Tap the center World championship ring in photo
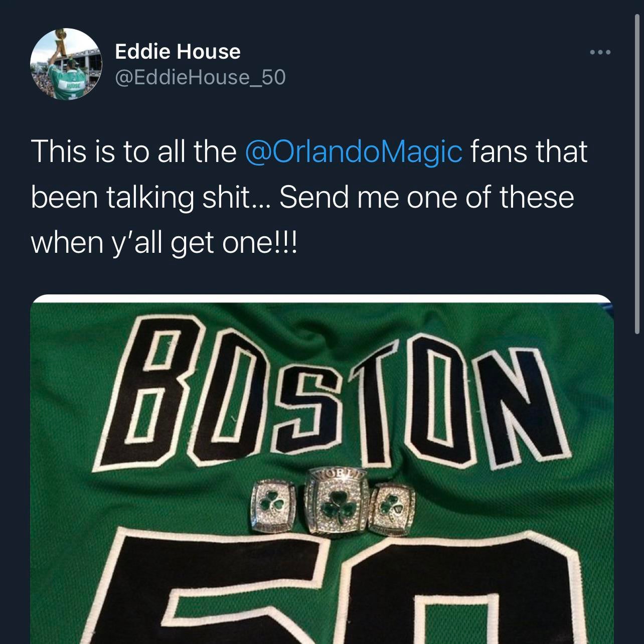644x644 pixels. tap(336, 503)
